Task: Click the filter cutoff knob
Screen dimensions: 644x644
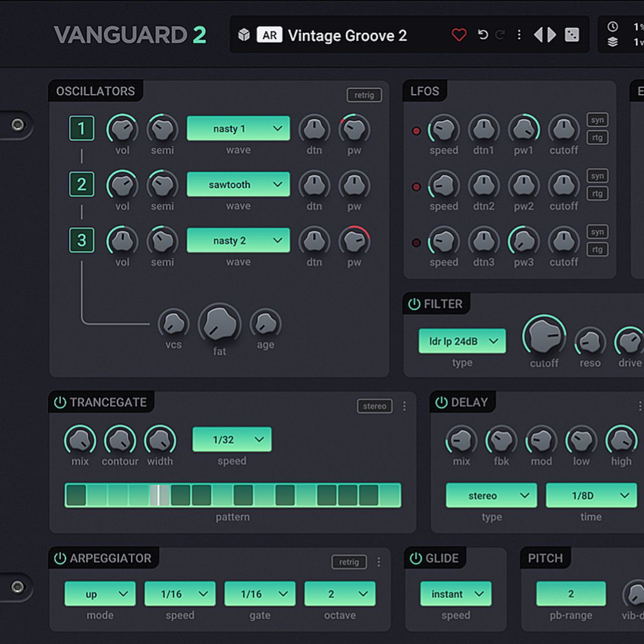Action: 544,336
